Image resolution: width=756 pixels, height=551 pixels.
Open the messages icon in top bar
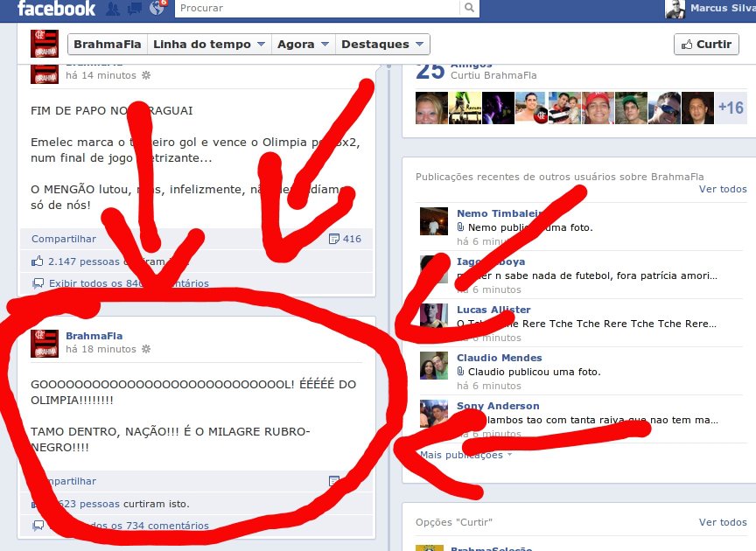point(135,9)
